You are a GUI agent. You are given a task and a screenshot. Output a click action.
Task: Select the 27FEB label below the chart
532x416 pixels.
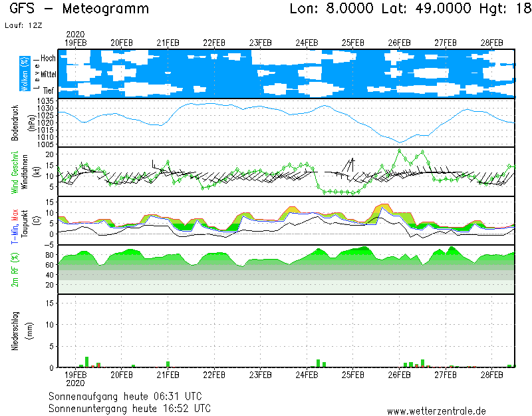click(x=446, y=375)
